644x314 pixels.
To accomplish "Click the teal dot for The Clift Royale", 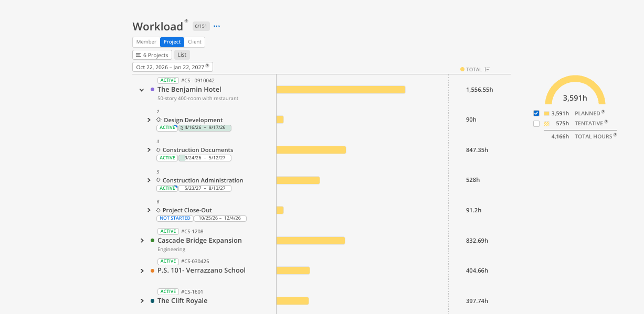I will click(152, 301).
